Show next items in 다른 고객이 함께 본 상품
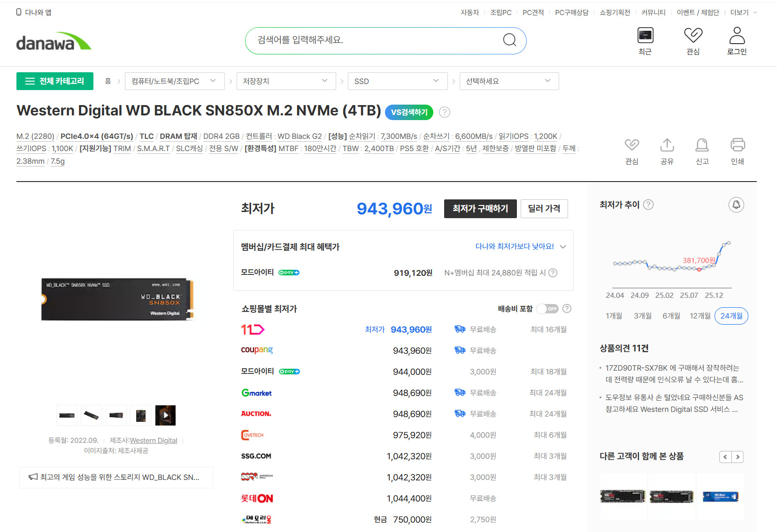777x532 pixels. 738,457
